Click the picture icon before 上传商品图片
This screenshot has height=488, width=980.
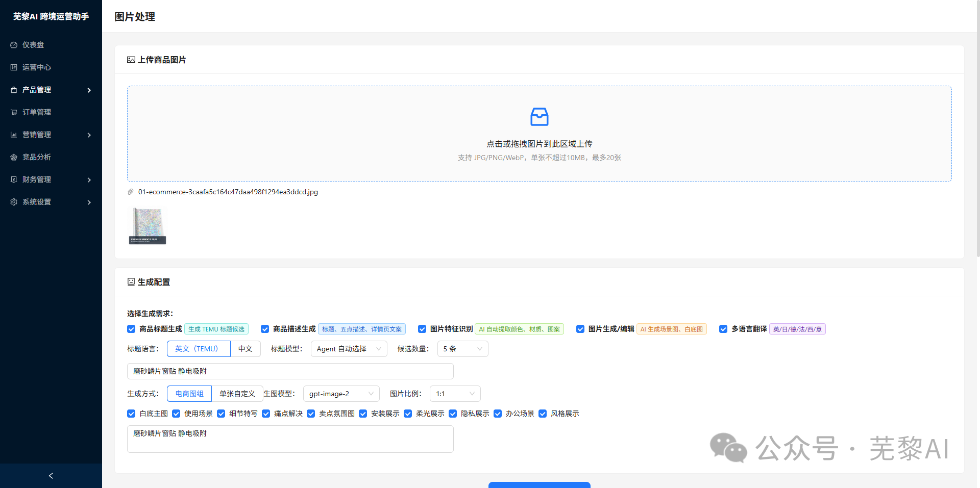(x=131, y=60)
